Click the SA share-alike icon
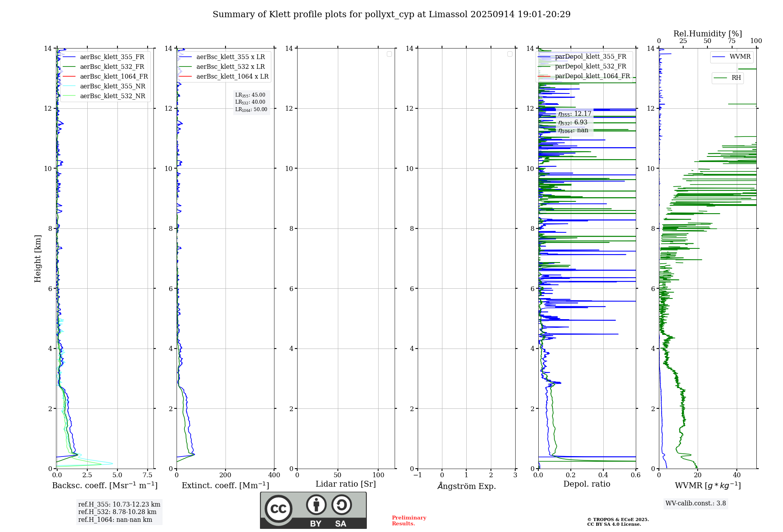The width and height of the screenshot is (783, 532). pos(341,505)
